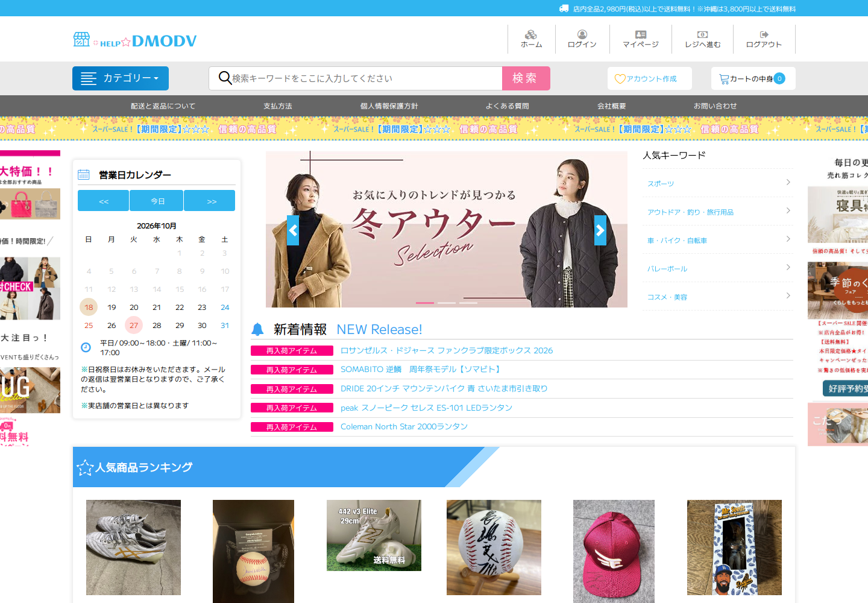Expand アウトドア・釣り・旅行用品 keyword chevron
This screenshot has width=868, height=603.
788,210
